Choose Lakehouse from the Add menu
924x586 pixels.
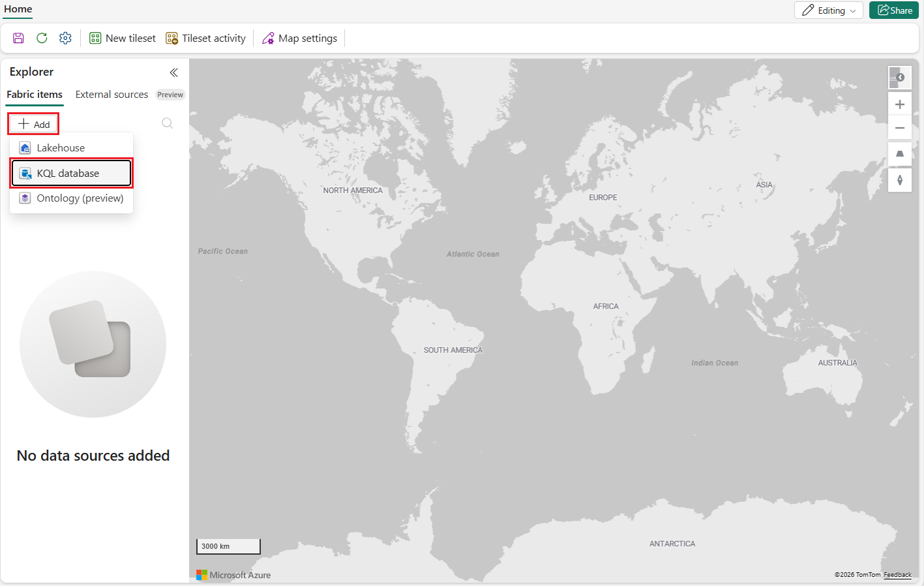(x=61, y=147)
